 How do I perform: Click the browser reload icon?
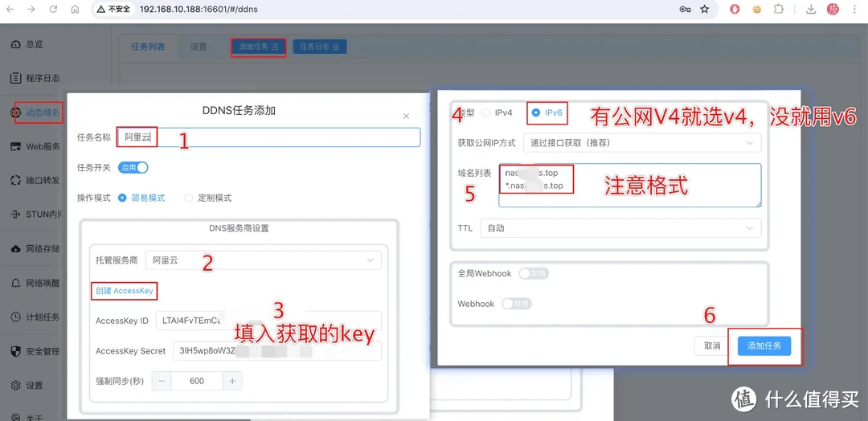(x=53, y=10)
